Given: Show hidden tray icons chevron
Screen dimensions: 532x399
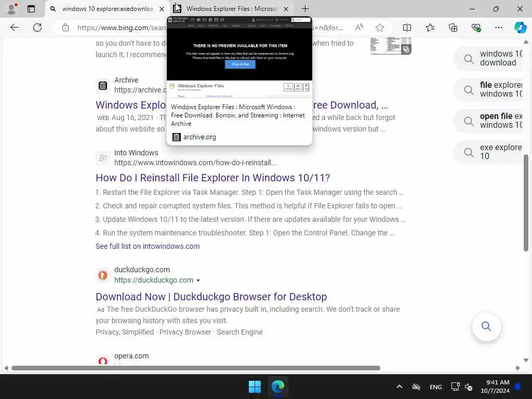Looking at the screenshot, I should [400, 387].
